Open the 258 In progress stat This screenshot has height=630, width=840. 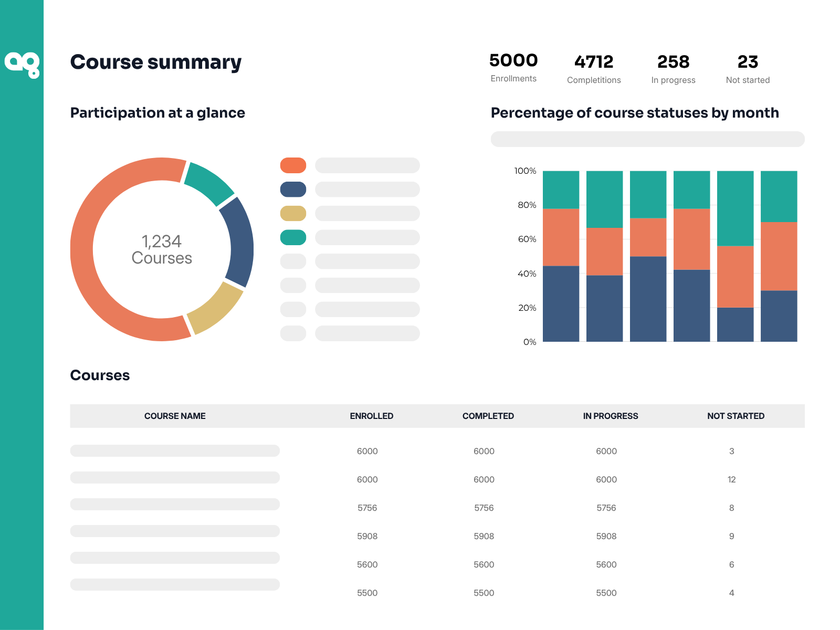coord(673,69)
